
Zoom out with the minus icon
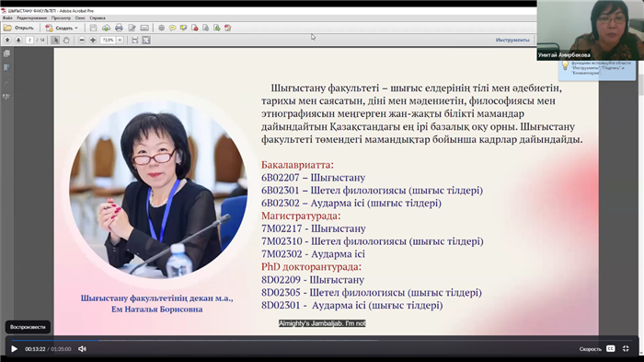(x=82, y=40)
